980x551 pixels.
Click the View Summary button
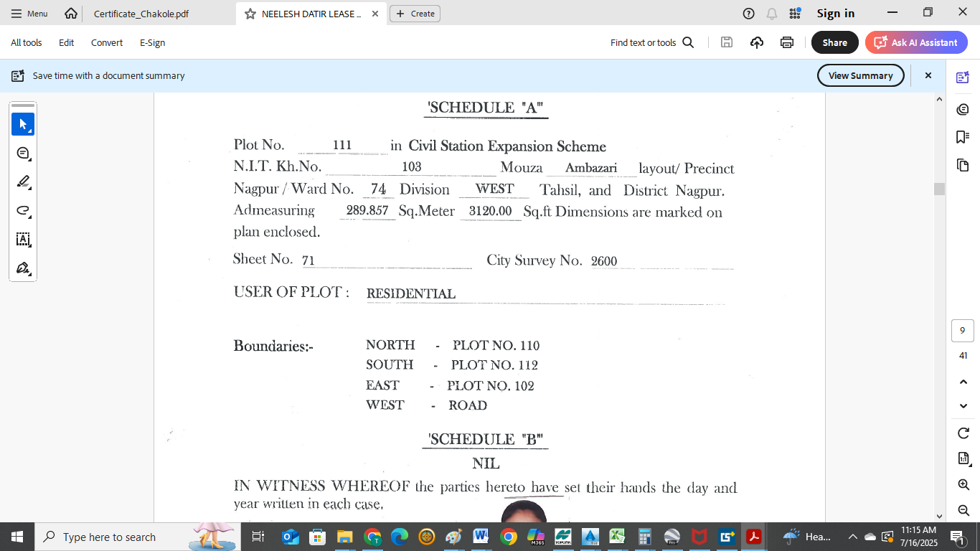point(861,75)
